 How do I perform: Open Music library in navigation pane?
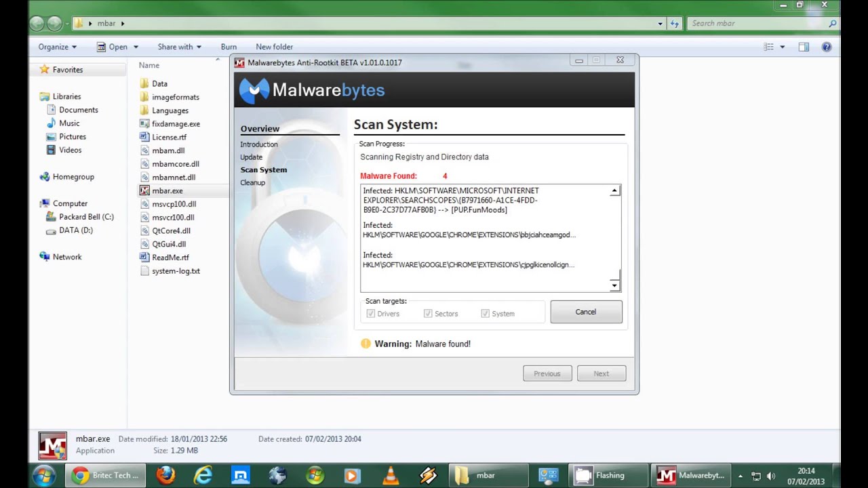click(x=69, y=123)
